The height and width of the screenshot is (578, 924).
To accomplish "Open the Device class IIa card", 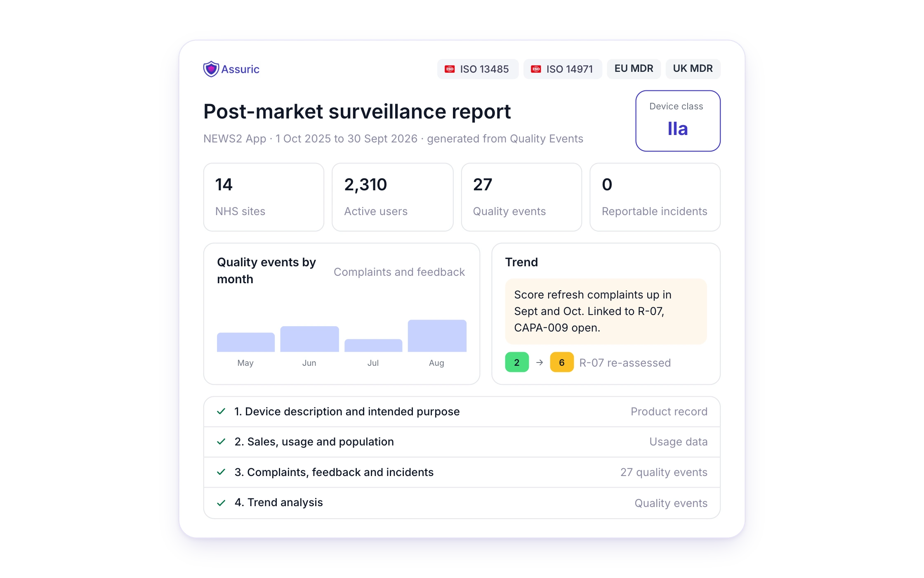I will [678, 121].
